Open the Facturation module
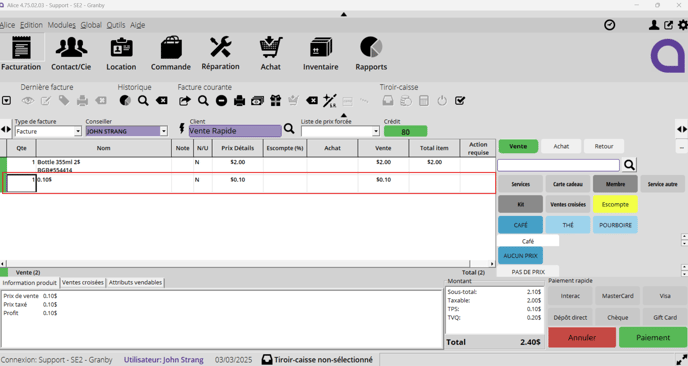 pyautogui.click(x=21, y=53)
